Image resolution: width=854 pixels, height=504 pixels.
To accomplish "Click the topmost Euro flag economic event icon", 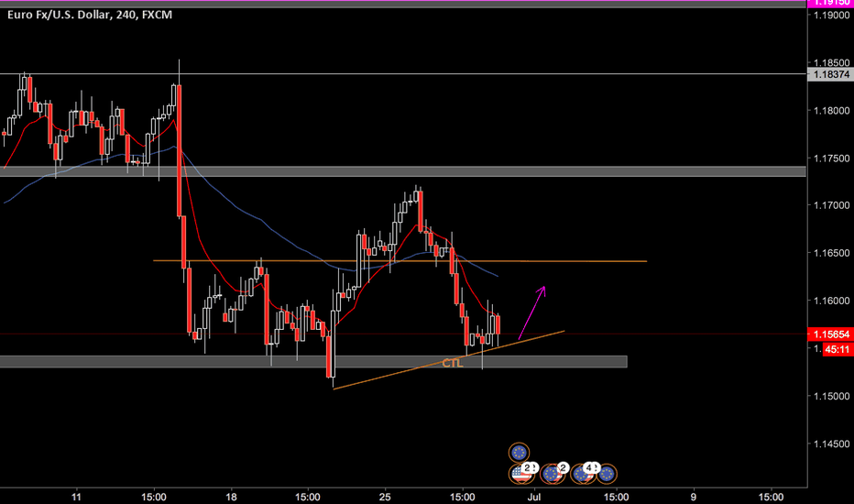I will click(519, 453).
